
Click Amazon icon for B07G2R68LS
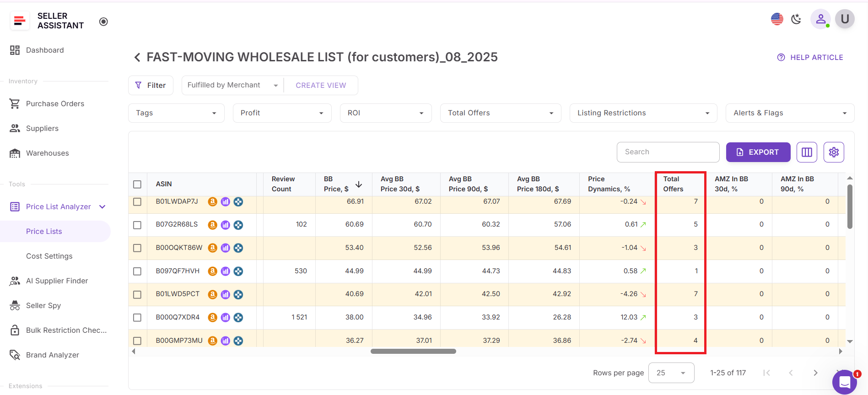point(212,225)
